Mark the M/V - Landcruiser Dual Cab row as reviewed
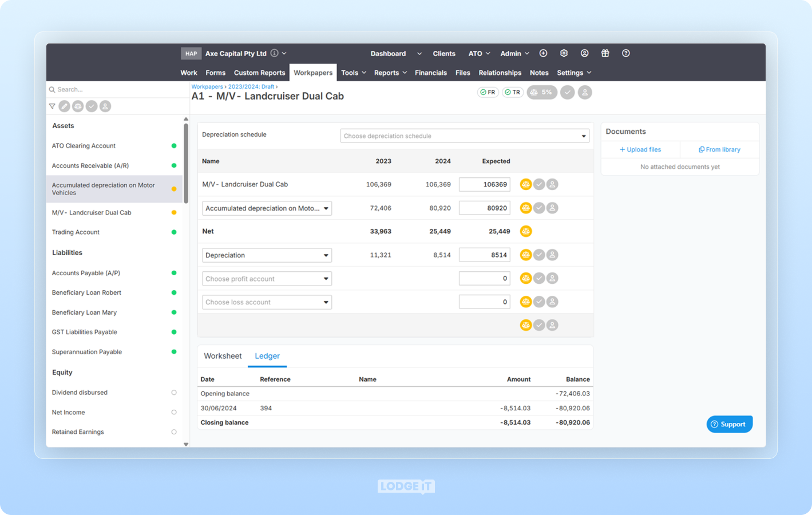 coord(538,184)
